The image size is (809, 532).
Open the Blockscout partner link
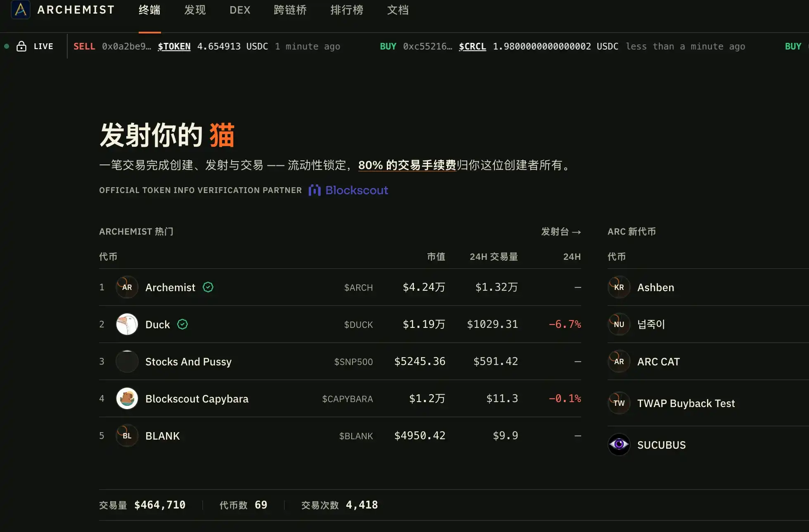(348, 190)
